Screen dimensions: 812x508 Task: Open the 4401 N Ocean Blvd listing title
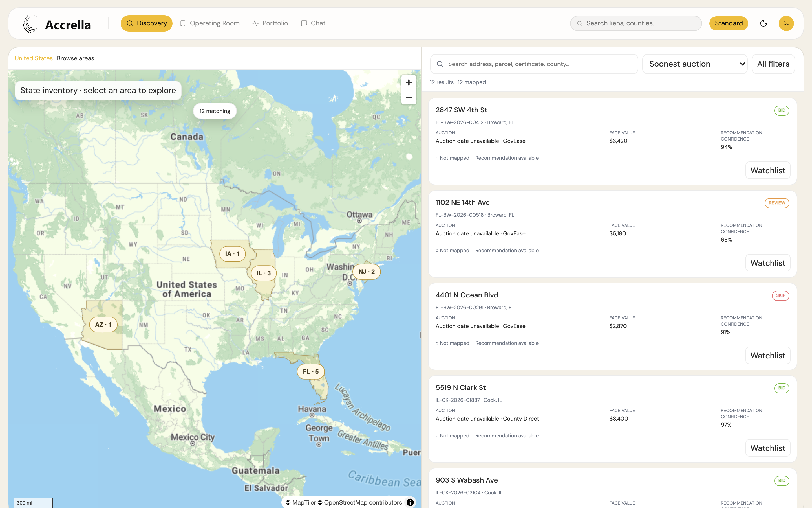467,295
